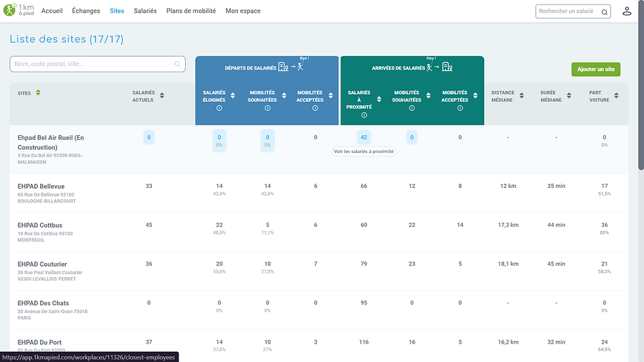Click the magnifier in site filter field
Viewport: 644px width, 362px height.
(177, 64)
